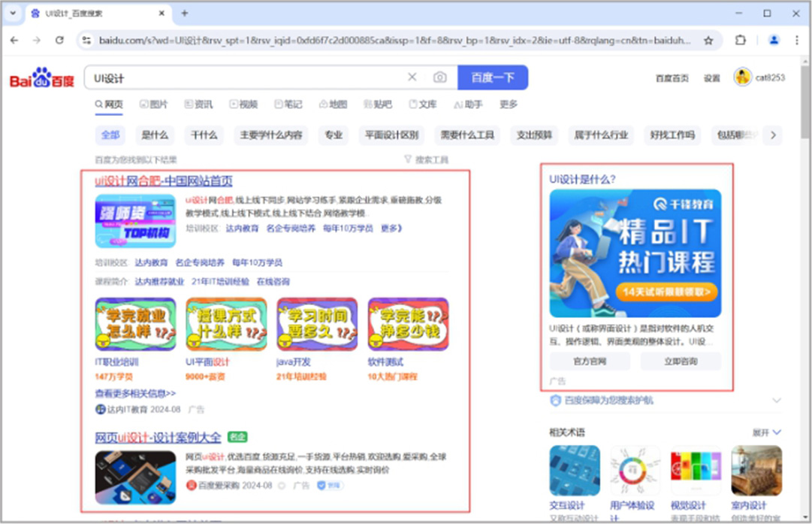Viewport: 812px width, 524px height.
Task: Click the shield icon beside 百度保障为您搜索护航
Action: pos(555,400)
